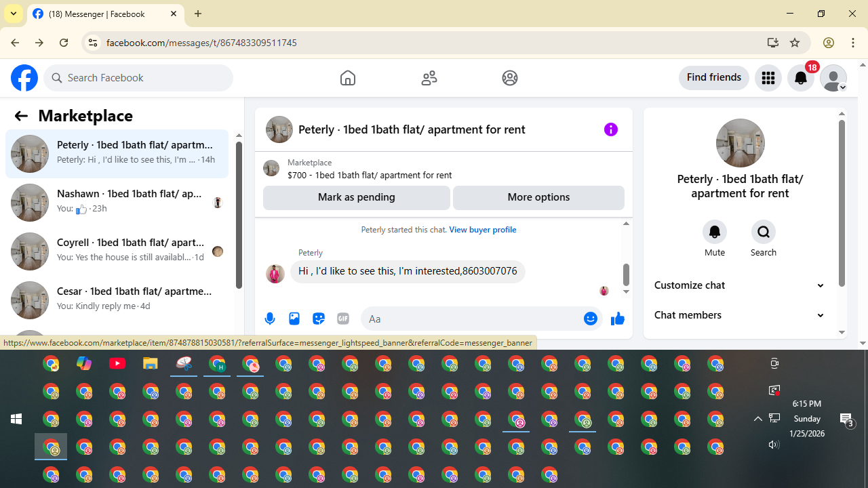Attach a photo with the image icon
The image size is (868, 488).
click(x=294, y=319)
